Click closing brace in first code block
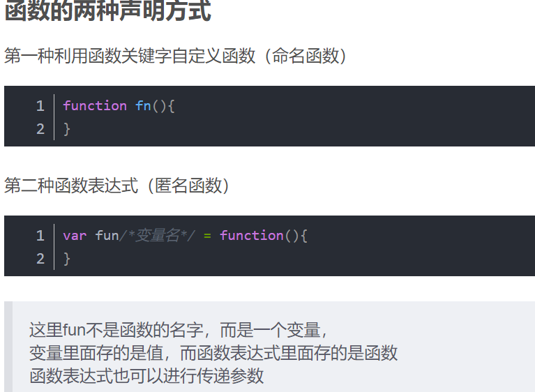This screenshot has height=392, width=535. coord(67,129)
